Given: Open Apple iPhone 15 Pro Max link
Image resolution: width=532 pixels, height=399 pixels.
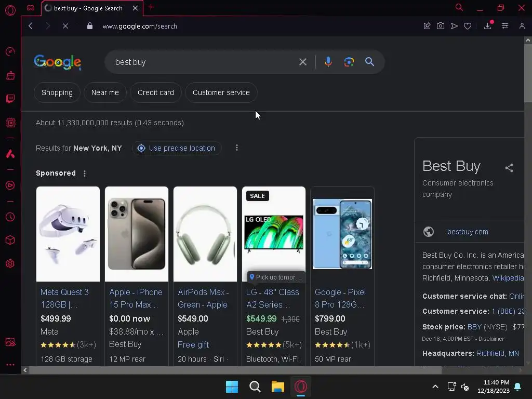Looking at the screenshot, I should tap(136, 298).
